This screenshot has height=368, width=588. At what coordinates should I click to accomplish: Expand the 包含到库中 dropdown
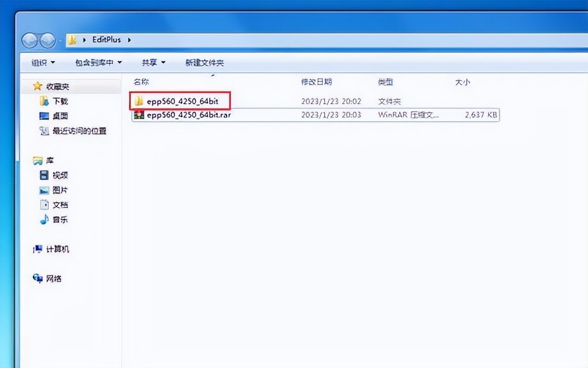pyautogui.click(x=95, y=62)
